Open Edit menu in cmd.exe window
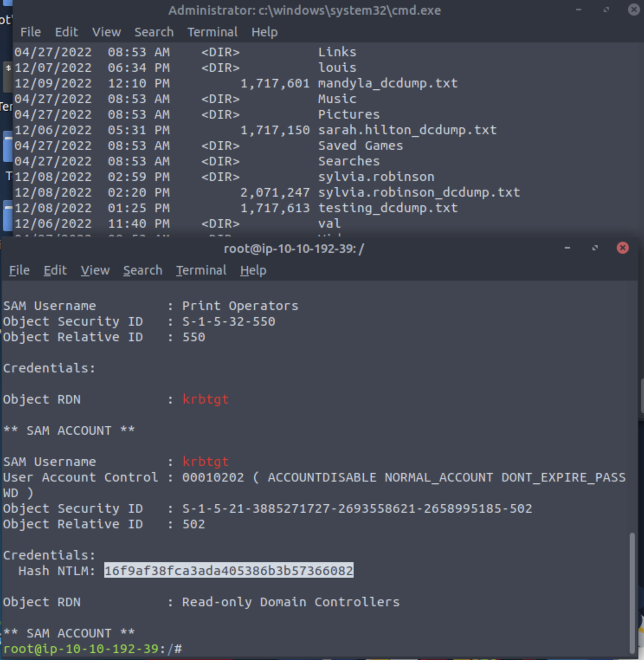644x660 pixels. pyautogui.click(x=66, y=32)
